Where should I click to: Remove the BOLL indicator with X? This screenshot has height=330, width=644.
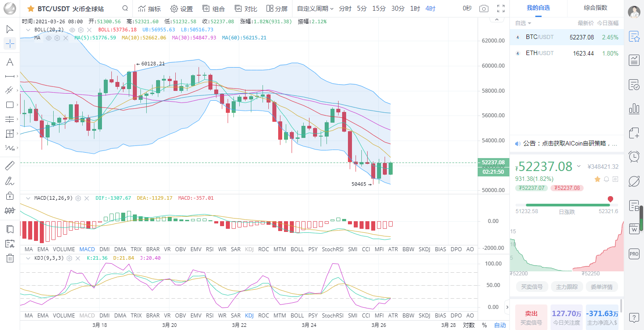click(x=88, y=30)
